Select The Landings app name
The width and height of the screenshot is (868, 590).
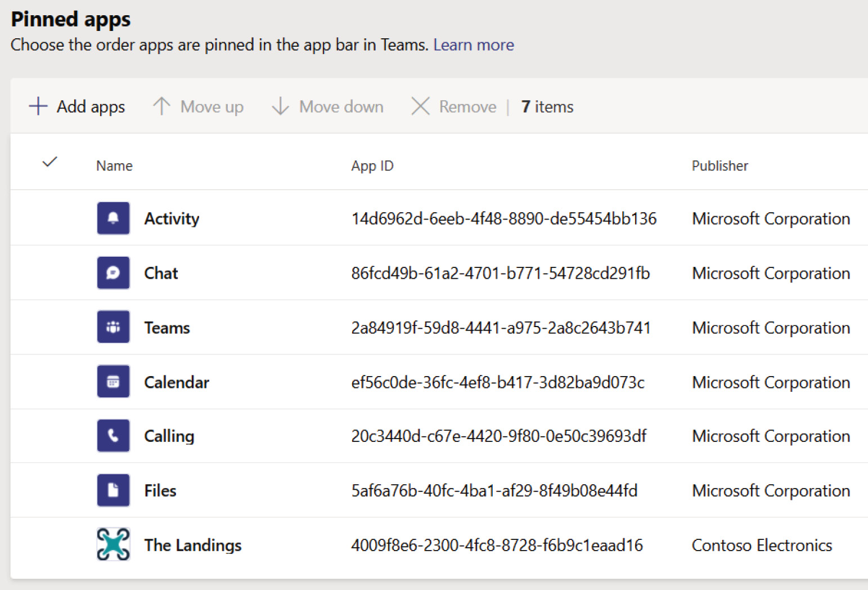193,545
